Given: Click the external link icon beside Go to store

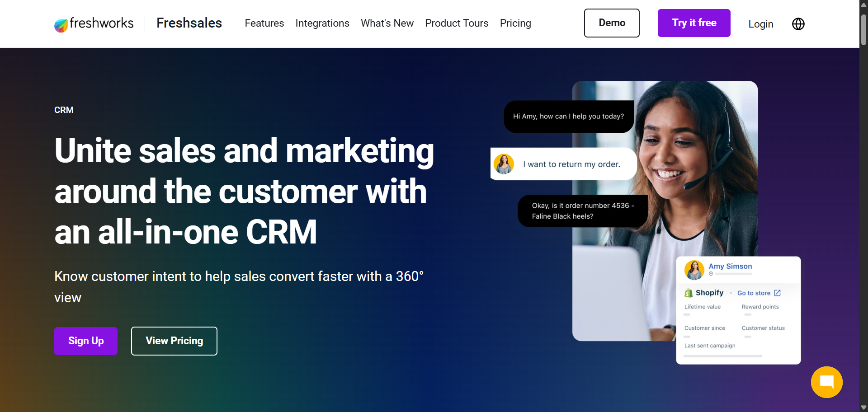Looking at the screenshot, I should pyautogui.click(x=777, y=293).
